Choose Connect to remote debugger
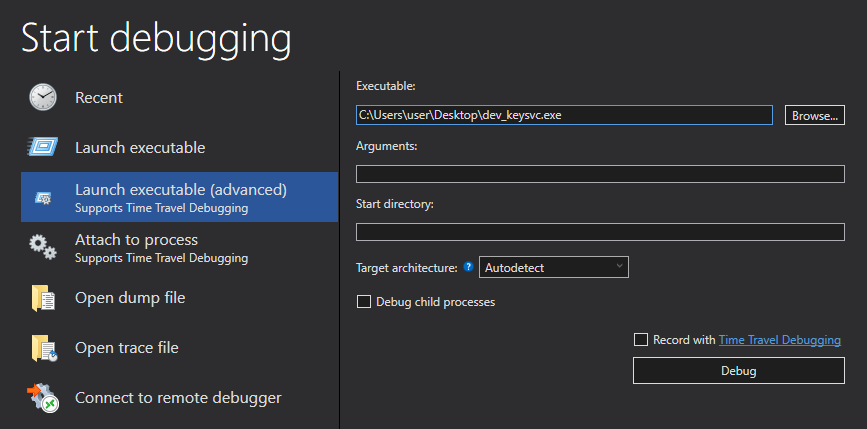The width and height of the screenshot is (867, 429). [x=179, y=397]
